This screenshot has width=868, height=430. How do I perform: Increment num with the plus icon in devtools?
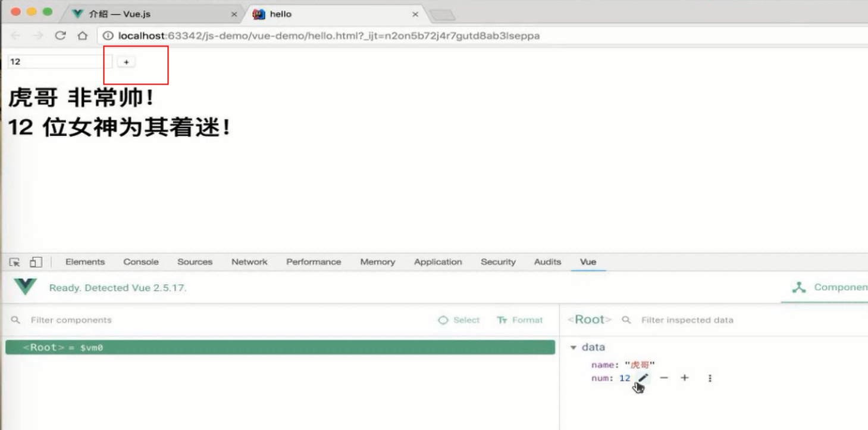click(x=685, y=378)
